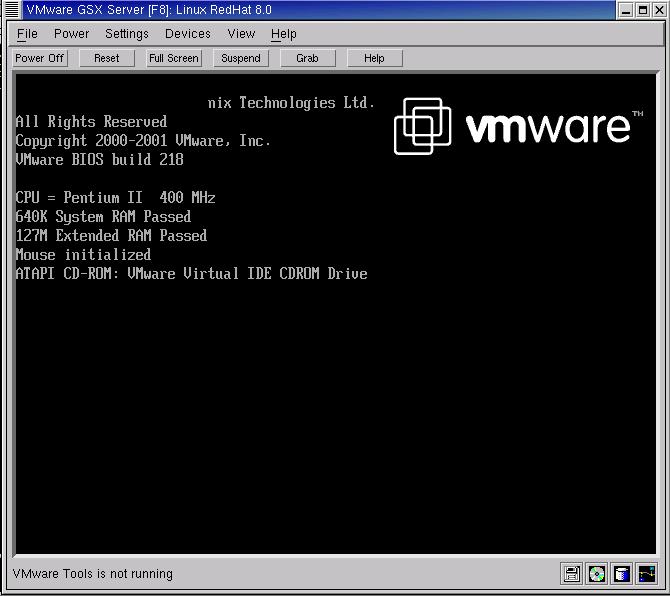Click 'Copyright 2000-2001 VMware, Inc.' line
The image size is (670, 596).
[143, 141]
